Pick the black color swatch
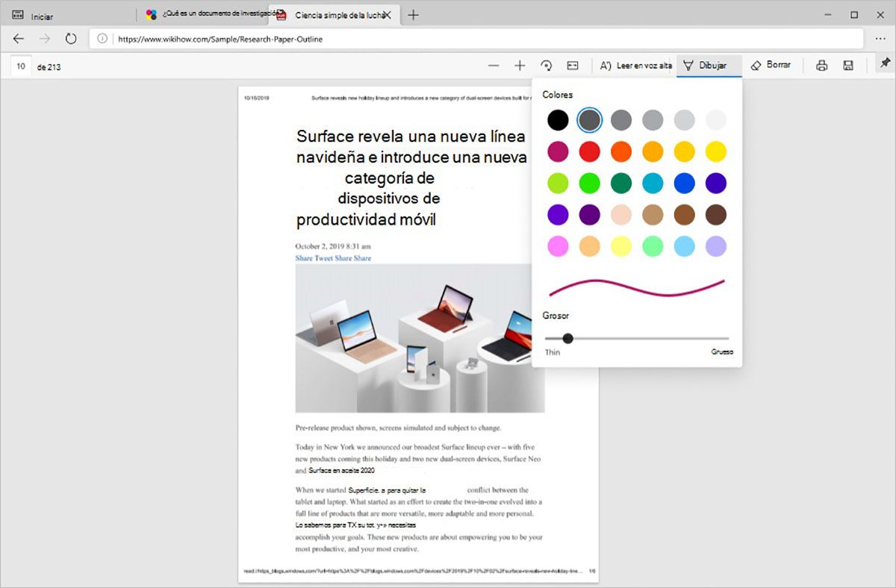The image size is (896, 588). [x=558, y=120]
